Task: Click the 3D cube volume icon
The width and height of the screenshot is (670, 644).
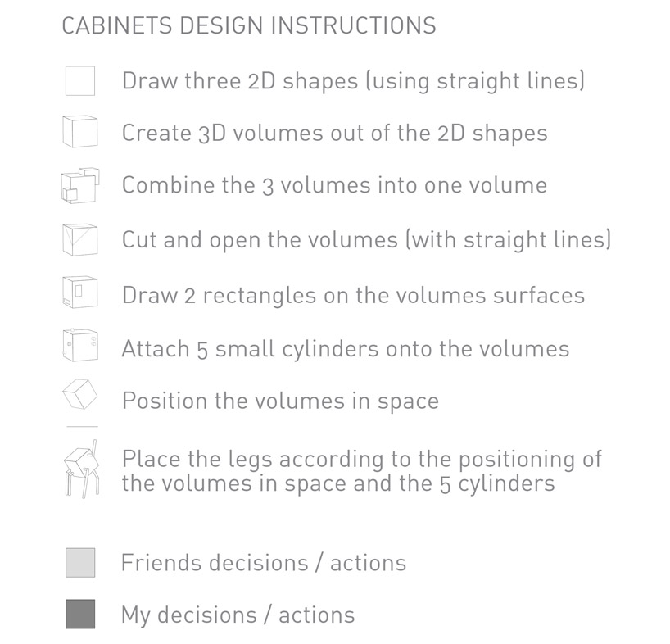Action: [80, 132]
